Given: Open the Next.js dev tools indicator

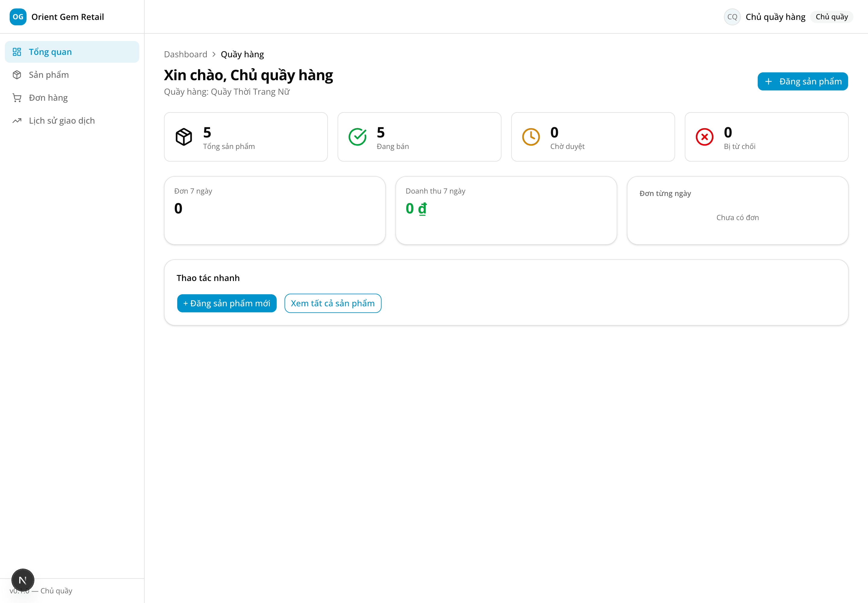Looking at the screenshot, I should 23,580.
